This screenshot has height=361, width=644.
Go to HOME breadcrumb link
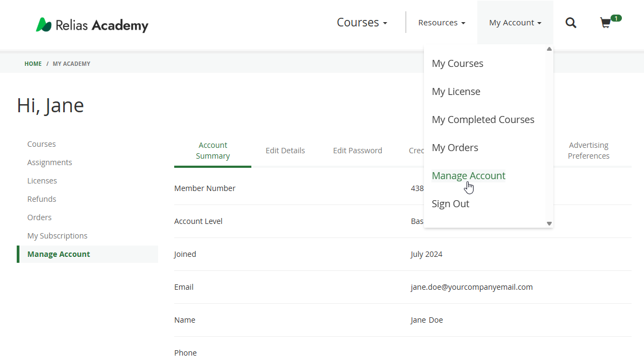tap(33, 64)
